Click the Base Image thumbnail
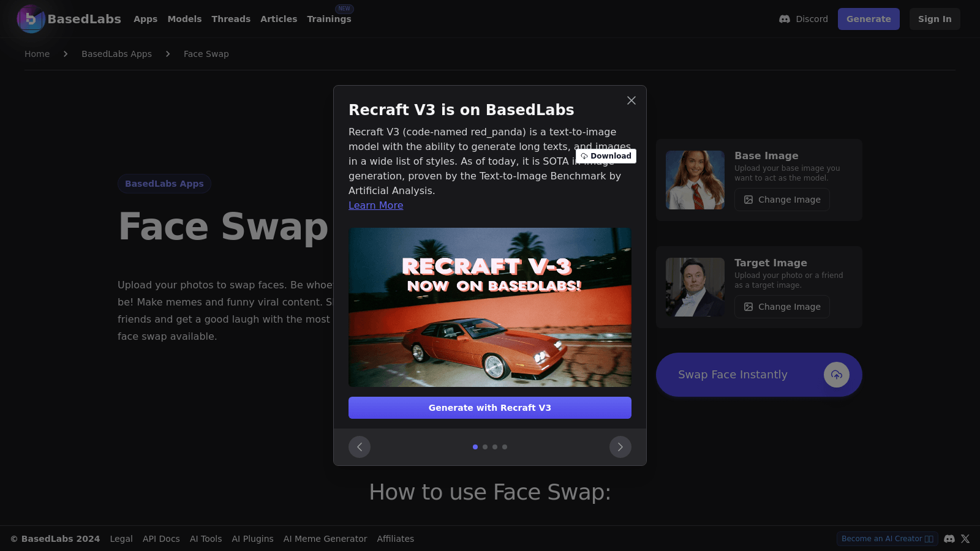 pyautogui.click(x=695, y=180)
